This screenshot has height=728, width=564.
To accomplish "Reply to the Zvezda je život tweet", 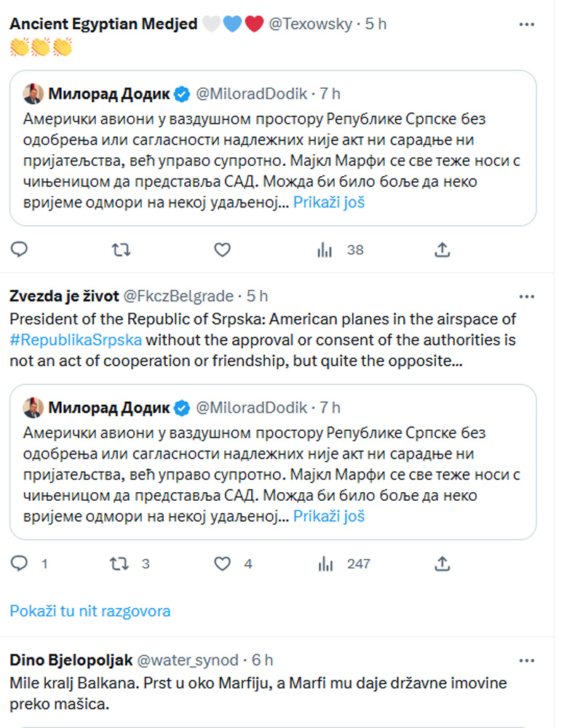I will pos(29,563).
